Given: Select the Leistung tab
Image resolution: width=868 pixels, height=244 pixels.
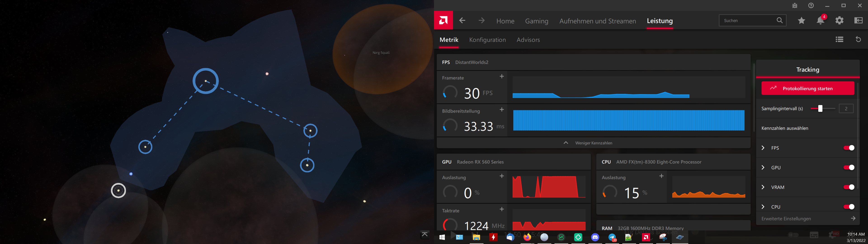Looking at the screenshot, I should [659, 21].
